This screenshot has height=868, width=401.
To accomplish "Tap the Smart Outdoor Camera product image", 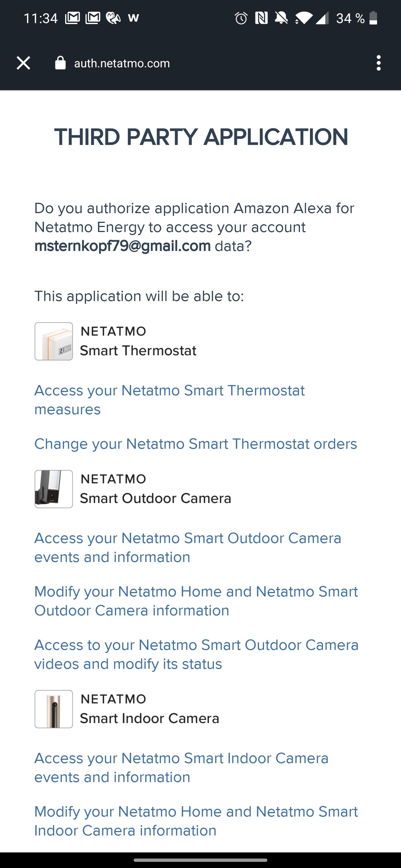I will tap(54, 489).
